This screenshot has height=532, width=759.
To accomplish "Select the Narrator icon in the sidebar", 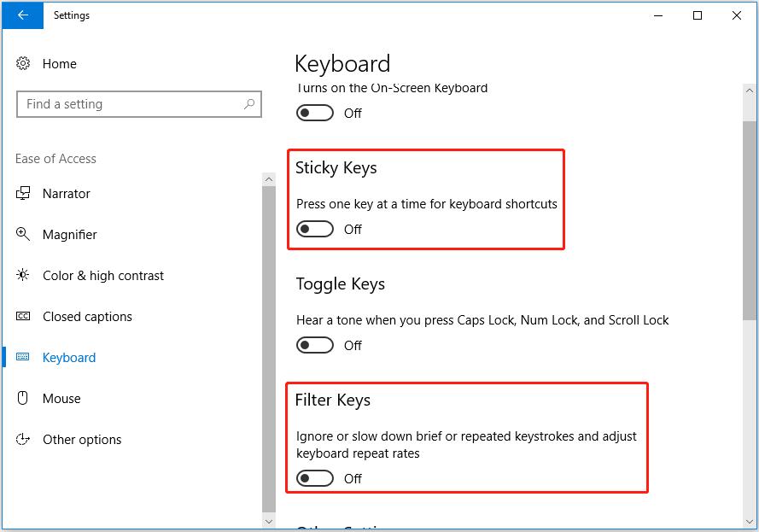I will 25,194.
